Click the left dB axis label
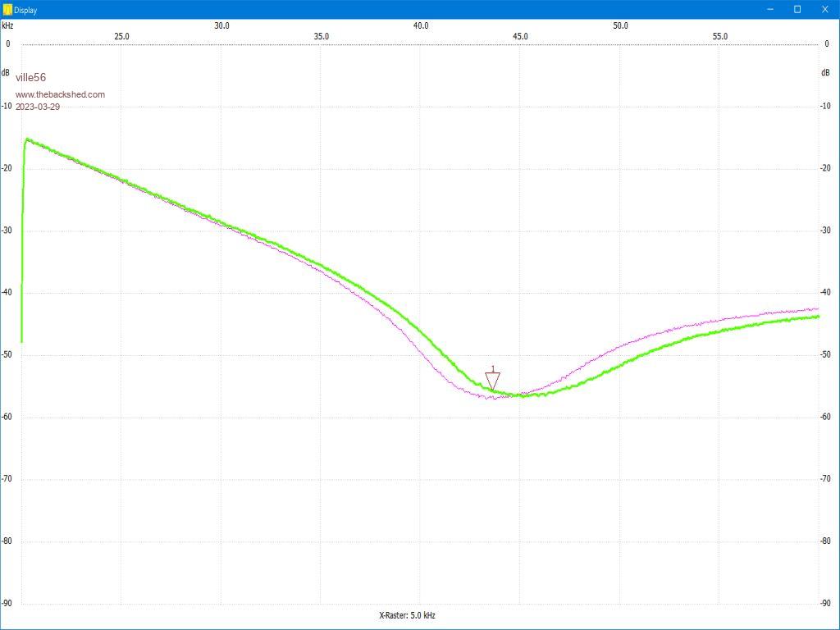840x630 pixels. (6, 73)
